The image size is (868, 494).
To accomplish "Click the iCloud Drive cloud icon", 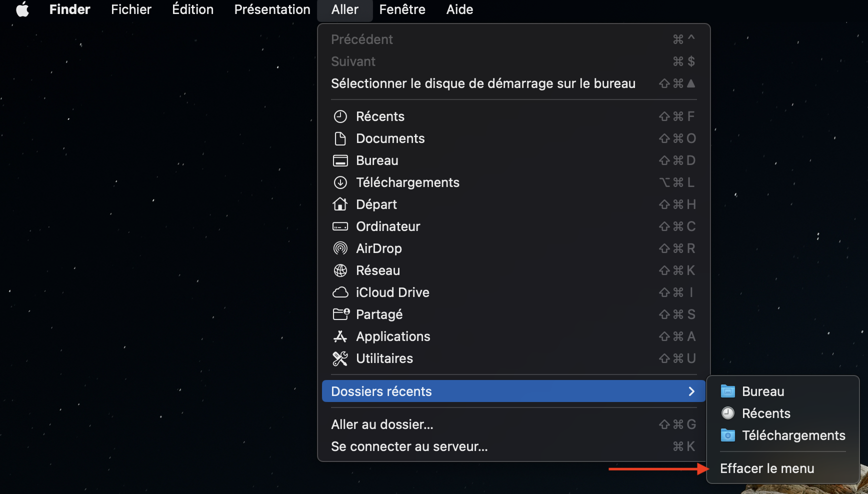I will pos(340,292).
